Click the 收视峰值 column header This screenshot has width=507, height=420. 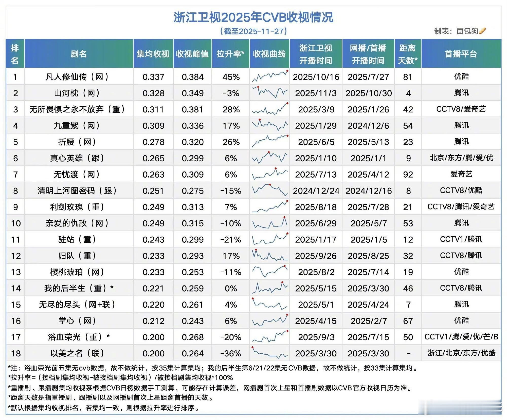click(192, 54)
